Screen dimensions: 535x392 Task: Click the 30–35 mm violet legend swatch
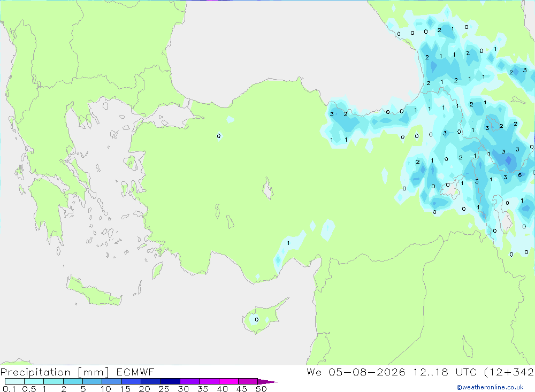(190, 381)
